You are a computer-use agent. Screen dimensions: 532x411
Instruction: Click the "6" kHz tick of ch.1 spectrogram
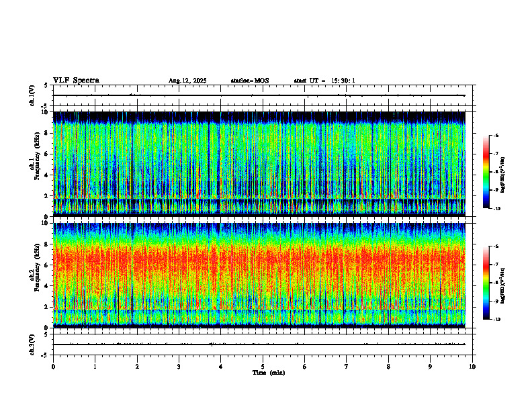[47, 154]
